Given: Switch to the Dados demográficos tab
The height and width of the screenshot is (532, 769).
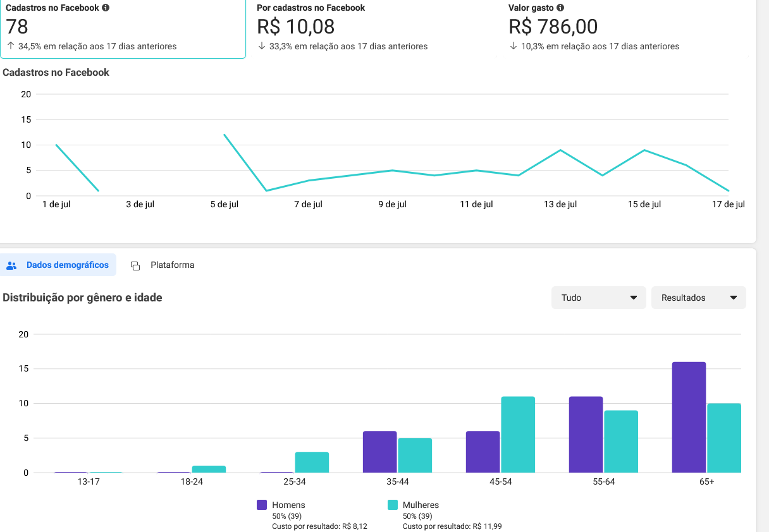Looking at the screenshot, I should tap(67, 265).
